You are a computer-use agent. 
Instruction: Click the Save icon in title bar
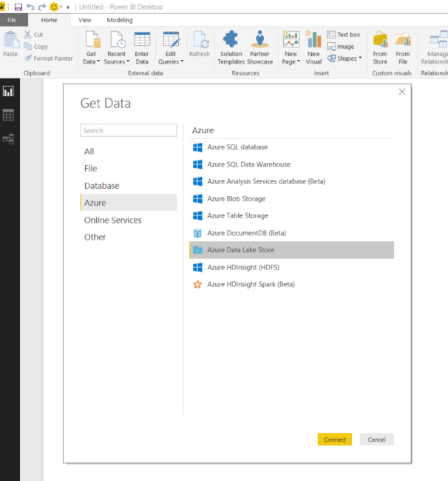[x=18, y=7]
